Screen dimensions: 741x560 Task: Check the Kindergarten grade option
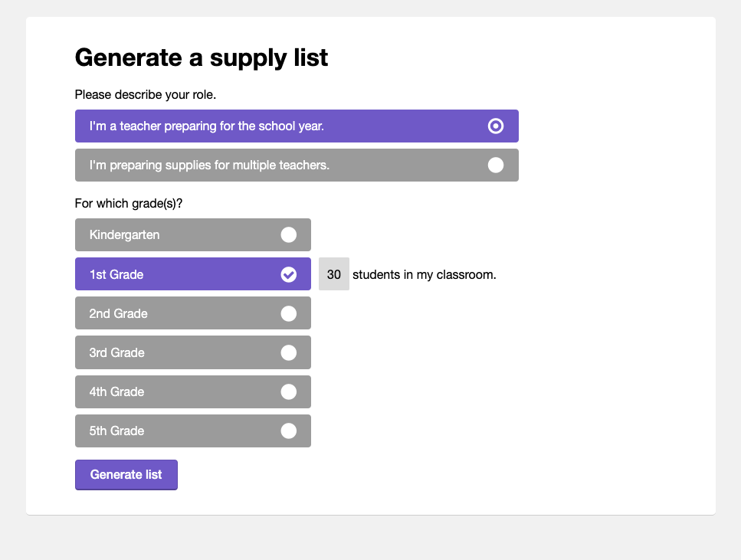[193, 235]
